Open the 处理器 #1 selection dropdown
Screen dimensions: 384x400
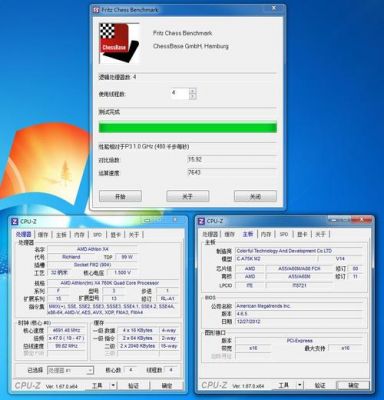[x=70, y=370]
